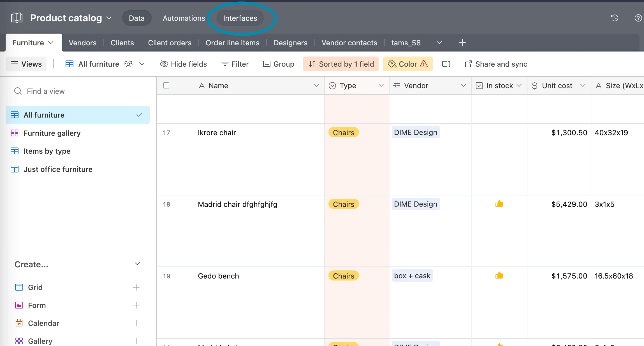Screen dimensions: 644x346
Task: Toggle the select-all rows checkbox
Action: point(166,85)
